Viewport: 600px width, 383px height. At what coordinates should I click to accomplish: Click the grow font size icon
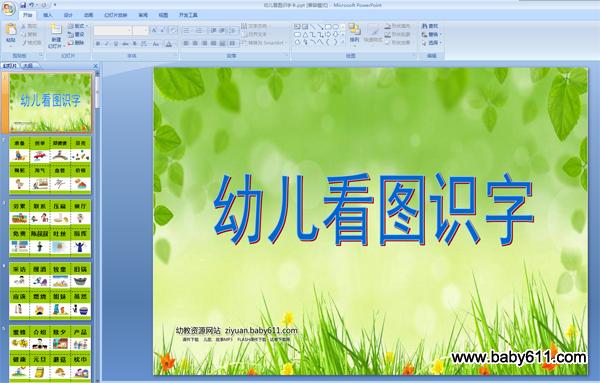[x=154, y=30]
